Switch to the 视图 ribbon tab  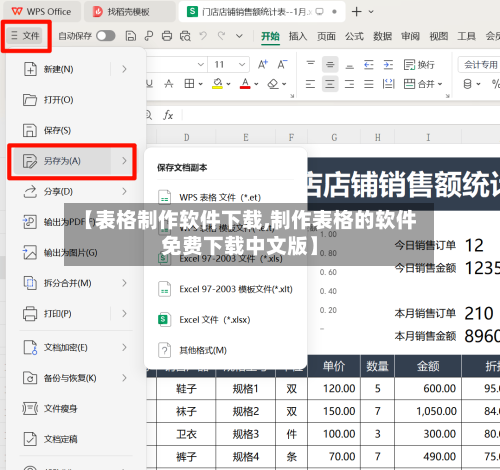tap(438, 36)
